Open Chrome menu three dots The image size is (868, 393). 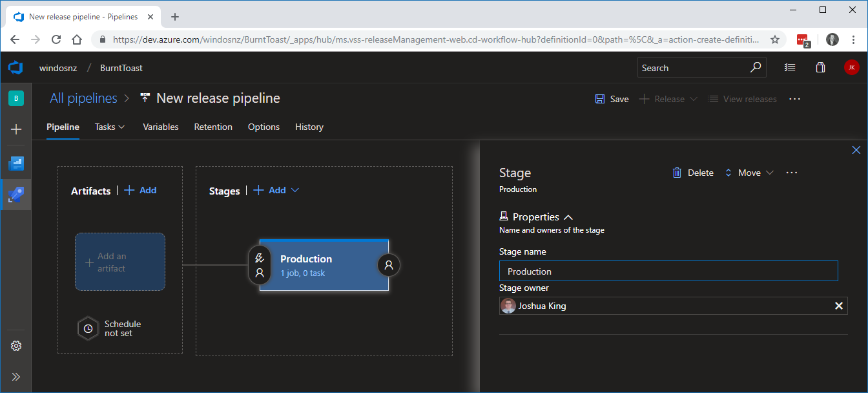853,39
